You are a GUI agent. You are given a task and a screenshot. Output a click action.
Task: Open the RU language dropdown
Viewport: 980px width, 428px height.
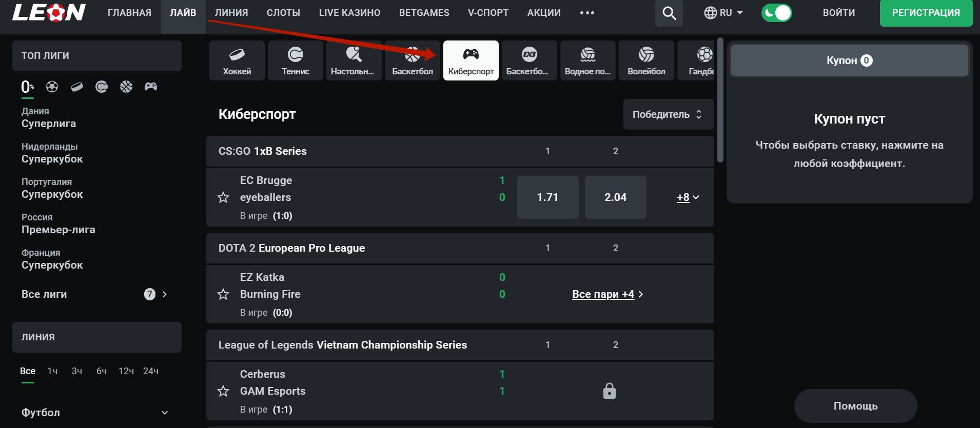click(x=723, y=13)
